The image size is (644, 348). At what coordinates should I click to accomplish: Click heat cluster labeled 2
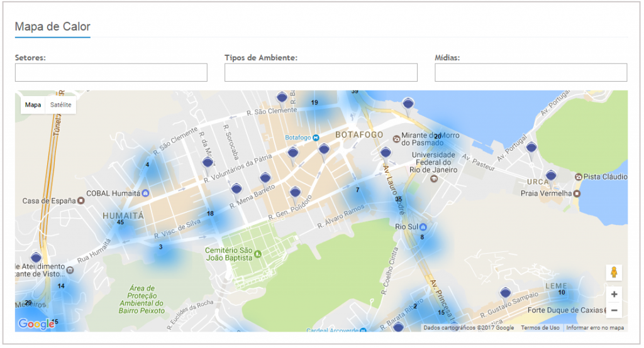415,306
